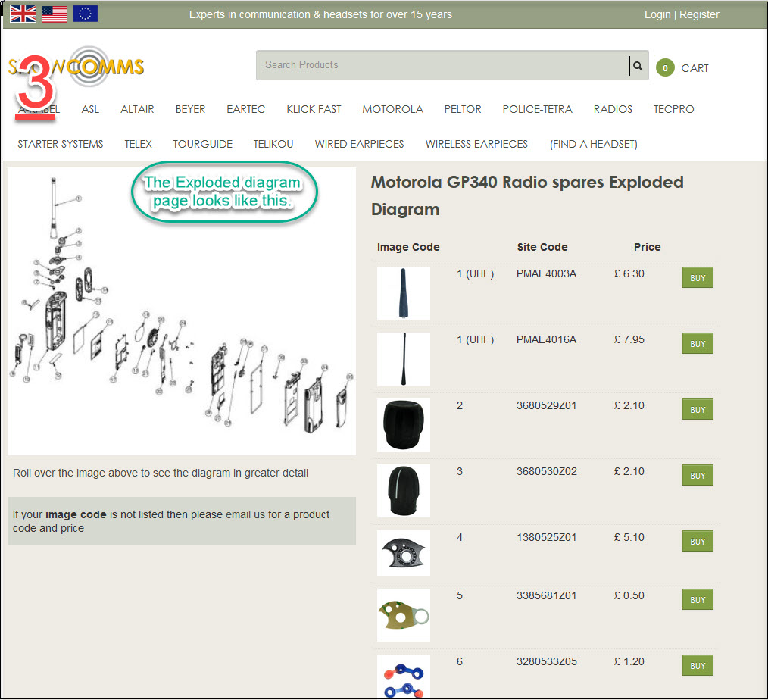Open the TOURGUIDE menu item
The image size is (768, 700).
pyautogui.click(x=203, y=144)
